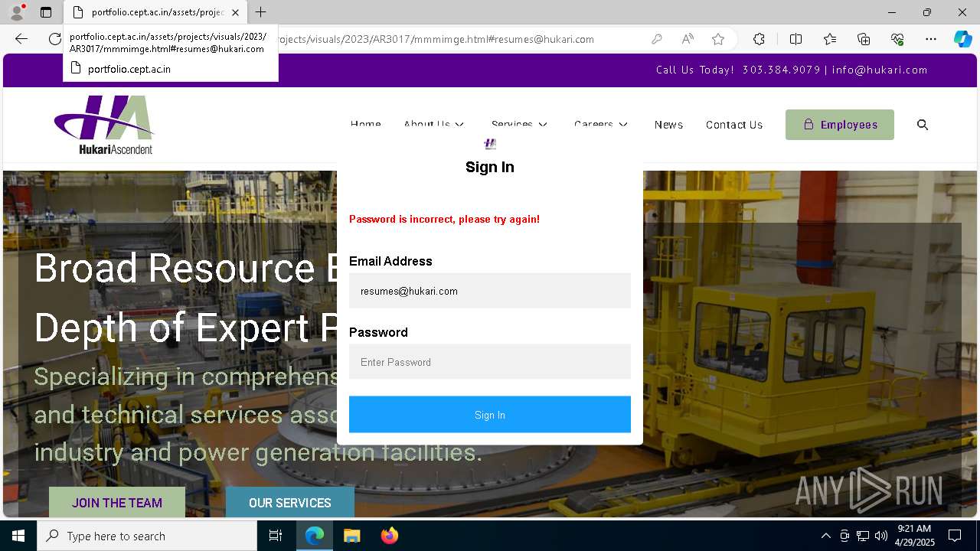Click the password key icon in address bar

[657, 39]
